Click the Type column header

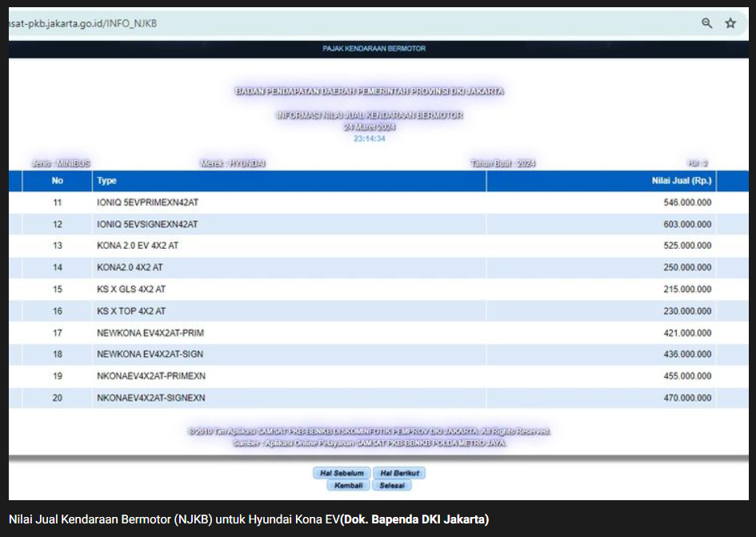(290, 180)
